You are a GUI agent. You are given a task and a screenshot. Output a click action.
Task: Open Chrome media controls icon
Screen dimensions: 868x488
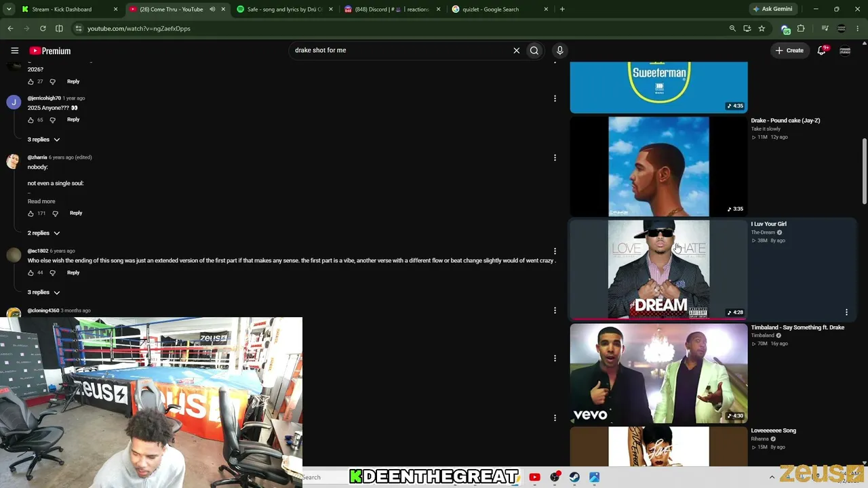825,28
